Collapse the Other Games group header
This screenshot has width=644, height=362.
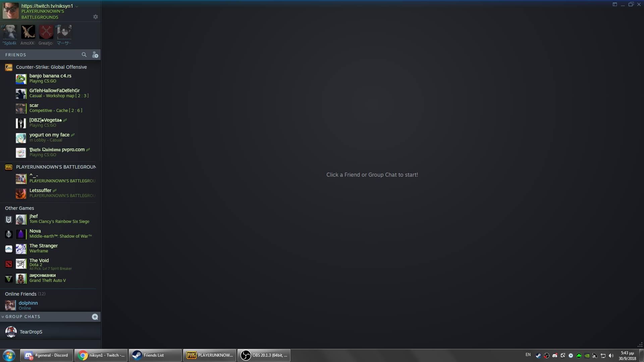(x=19, y=208)
